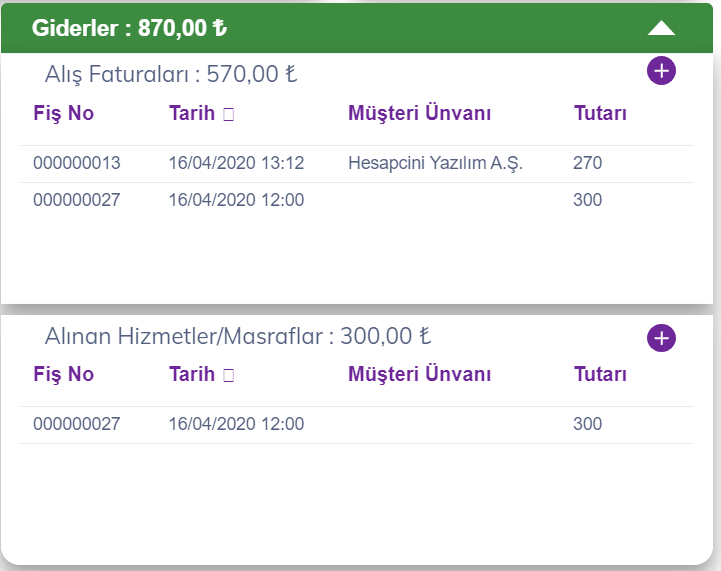
Task: Collapse the Giderler panel with the white arrow
Action: click(661, 29)
